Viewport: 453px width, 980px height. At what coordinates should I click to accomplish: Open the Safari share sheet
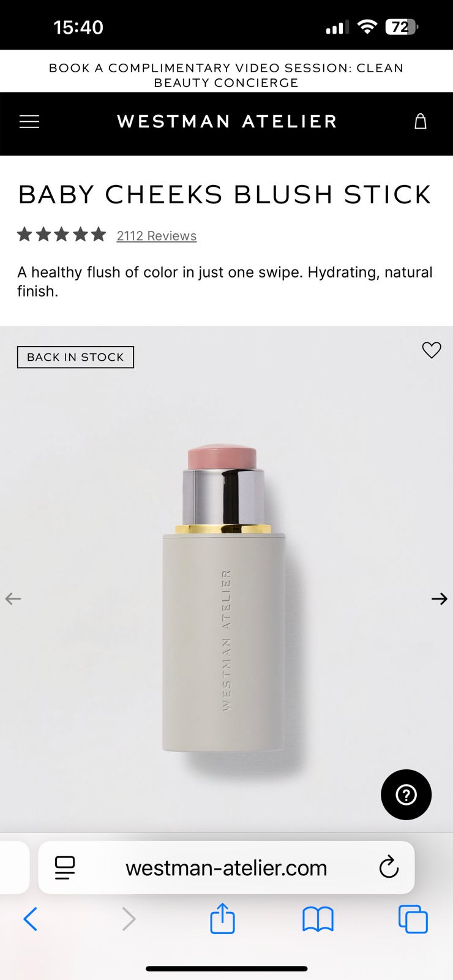coord(222,918)
